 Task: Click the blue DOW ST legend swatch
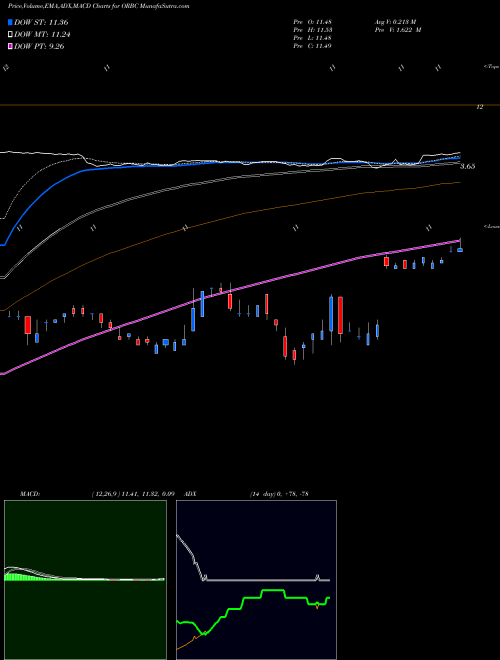(10, 22)
